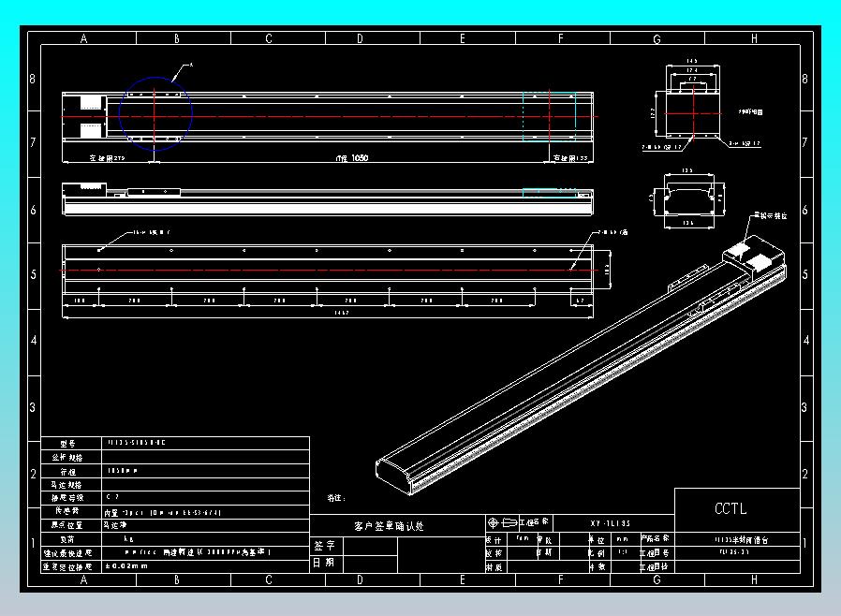This screenshot has width=841, height=616.
Task: Click the 原点位置 origin position label
Action: (67, 525)
